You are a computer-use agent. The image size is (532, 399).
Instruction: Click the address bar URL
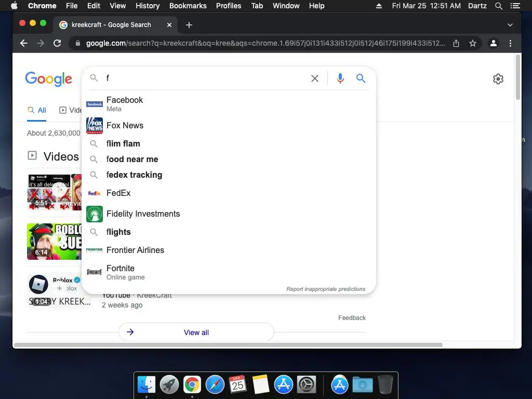pyautogui.click(x=265, y=43)
